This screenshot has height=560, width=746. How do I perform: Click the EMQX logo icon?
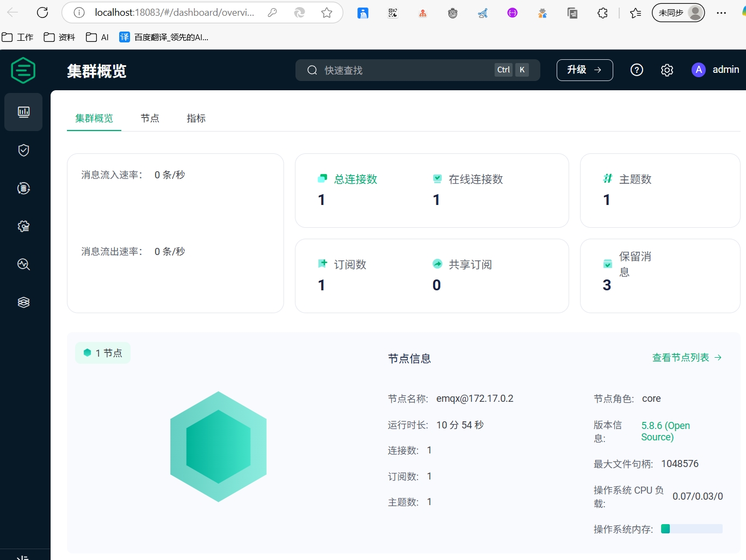pyautogui.click(x=23, y=70)
